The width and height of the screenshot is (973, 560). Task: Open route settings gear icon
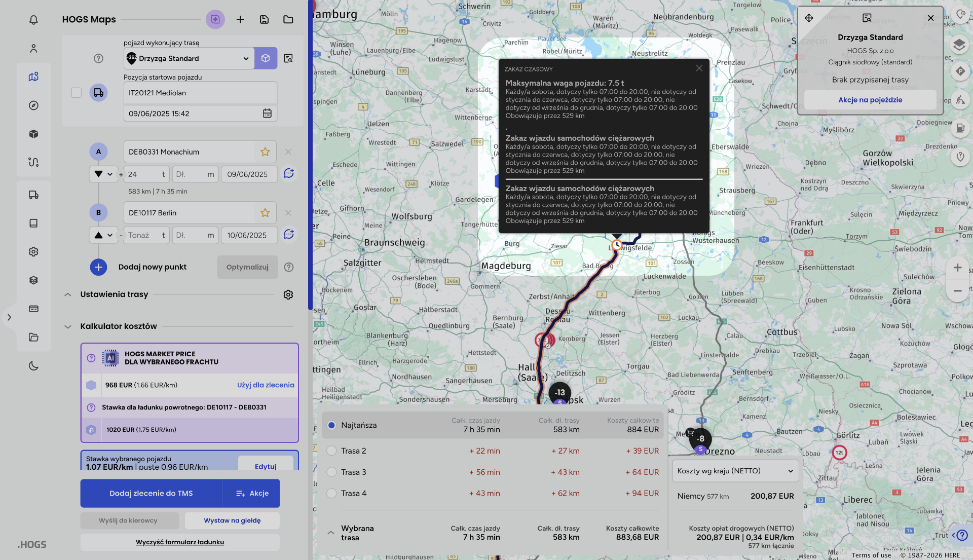pyautogui.click(x=288, y=294)
